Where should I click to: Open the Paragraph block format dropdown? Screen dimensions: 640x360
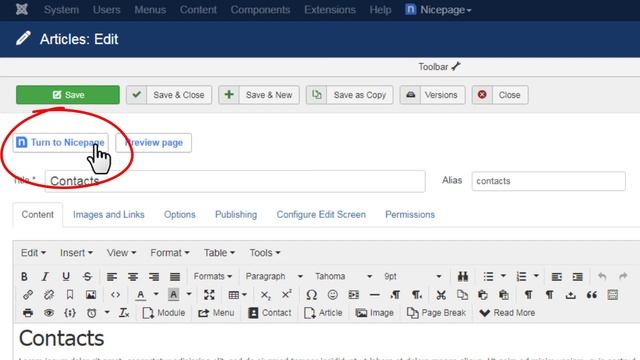point(274,276)
